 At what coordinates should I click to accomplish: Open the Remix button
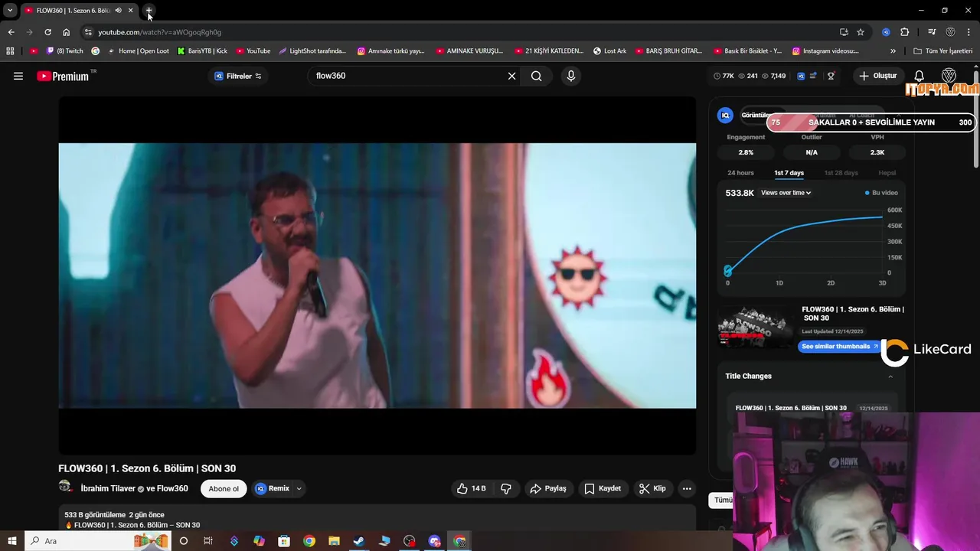[x=273, y=488]
